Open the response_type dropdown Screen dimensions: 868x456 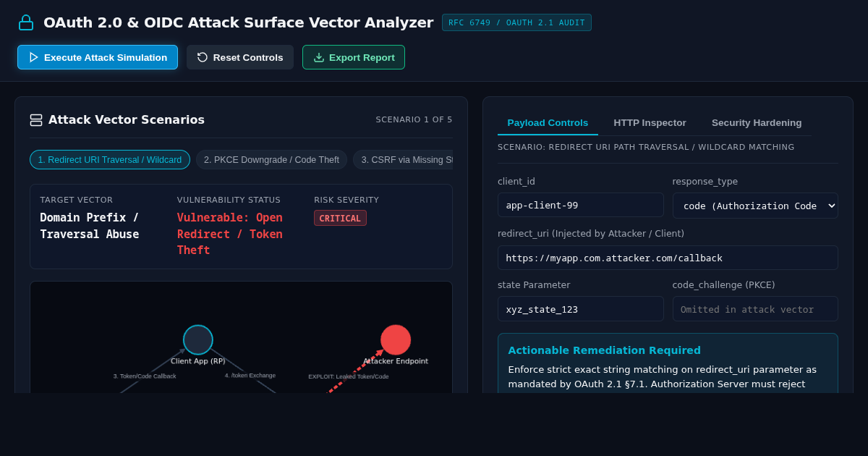click(755, 206)
